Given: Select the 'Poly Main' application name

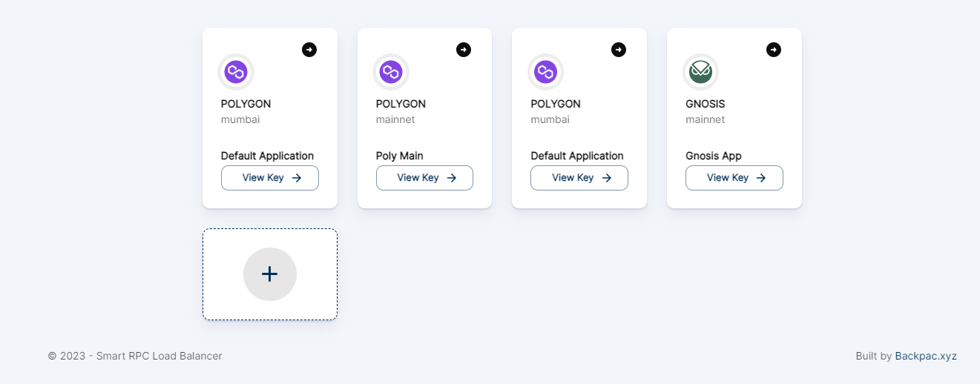Looking at the screenshot, I should 400,156.
